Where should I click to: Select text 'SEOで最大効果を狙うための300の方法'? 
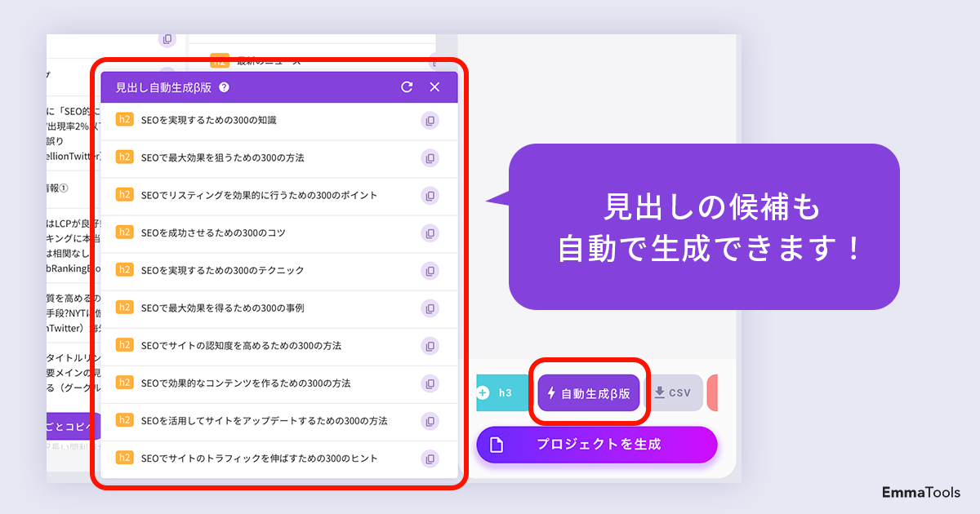point(222,158)
